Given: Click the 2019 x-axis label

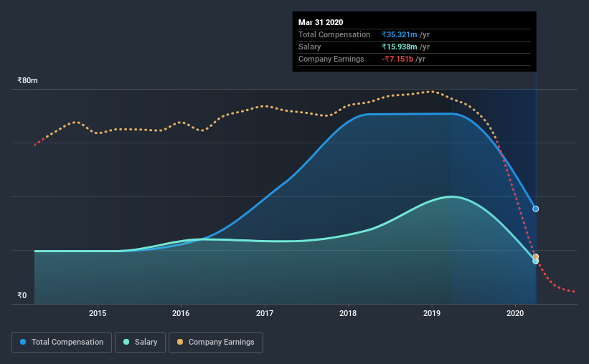Looking at the screenshot, I should click(432, 313).
